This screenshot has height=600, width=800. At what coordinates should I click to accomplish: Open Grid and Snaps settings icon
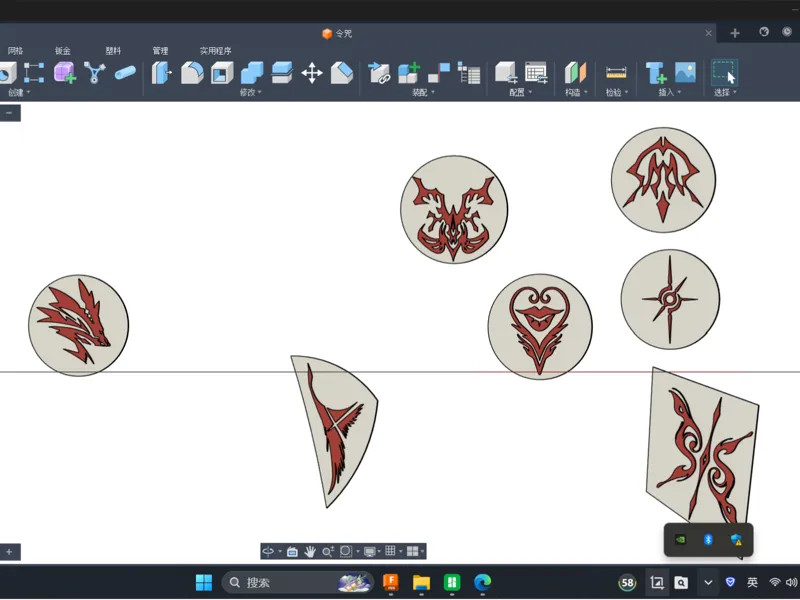click(390, 551)
